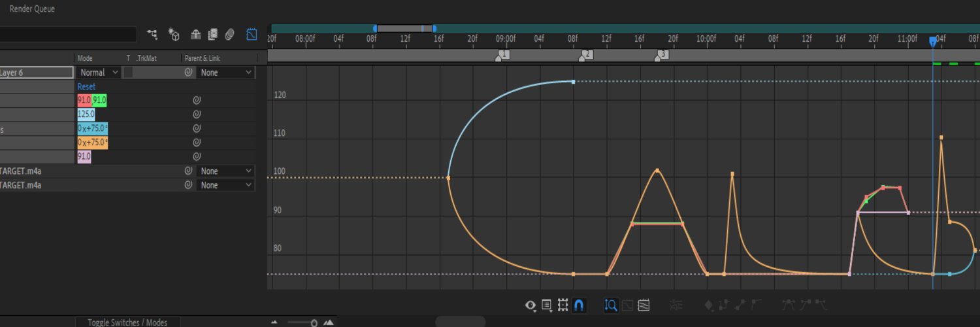Click the zoom slider knob below timeline

tap(314, 322)
